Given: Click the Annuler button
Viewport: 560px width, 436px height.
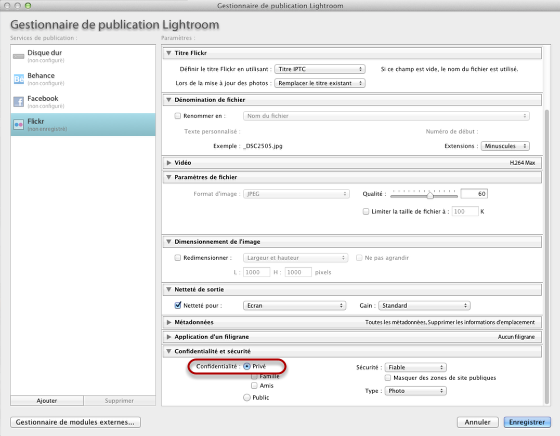Looking at the screenshot, I should pyautogui.click(x=478, y=422).
